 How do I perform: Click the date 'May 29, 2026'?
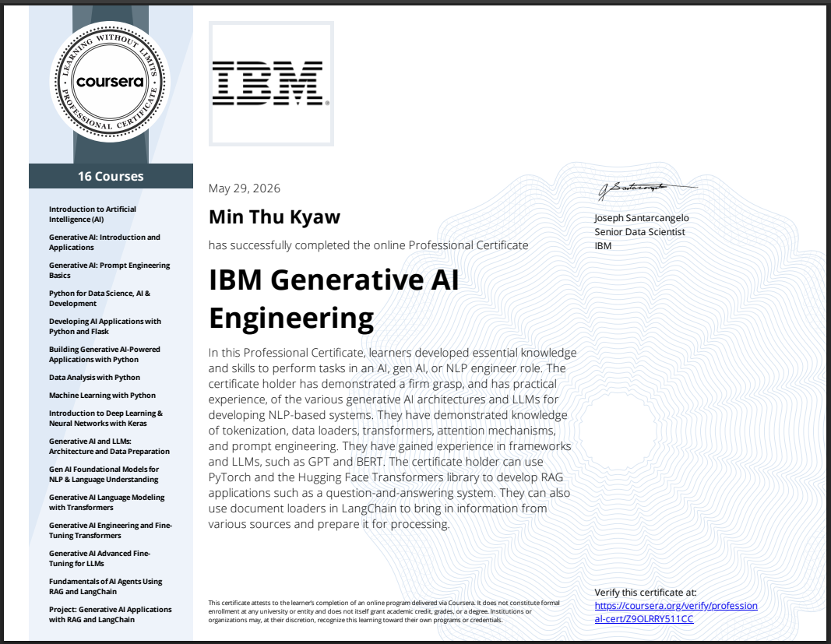tap(245, 188)
